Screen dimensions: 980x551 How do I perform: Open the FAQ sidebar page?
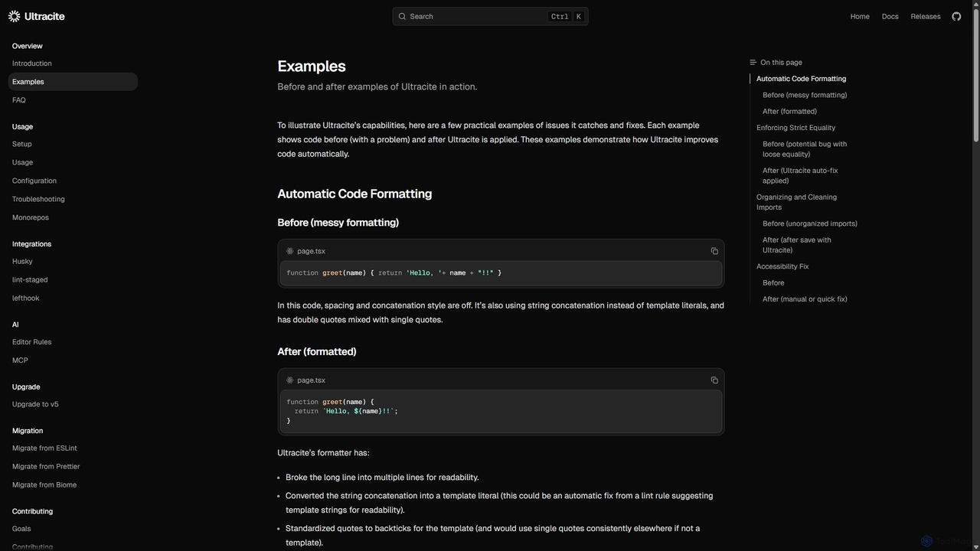(73, 100)
